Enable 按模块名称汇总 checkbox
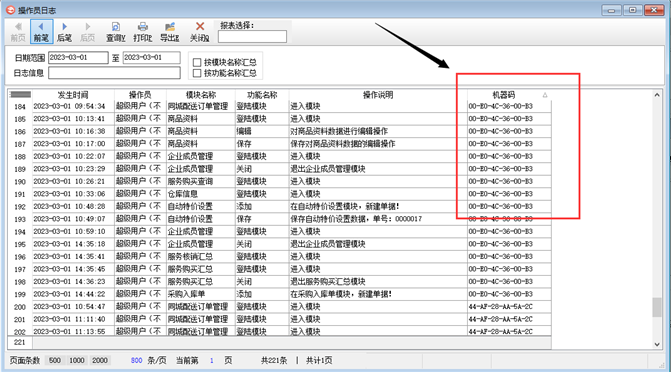671x372 pixels. point(197,62)
